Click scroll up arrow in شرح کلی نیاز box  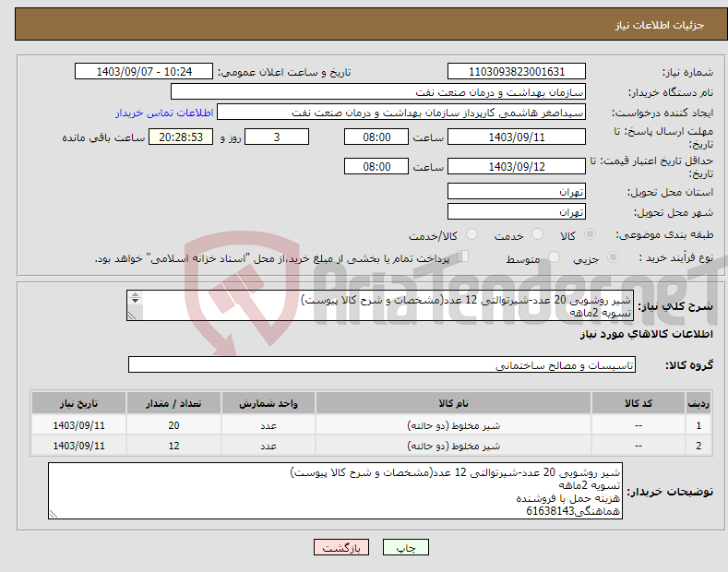pyautogui.click(x=135, y=294)
